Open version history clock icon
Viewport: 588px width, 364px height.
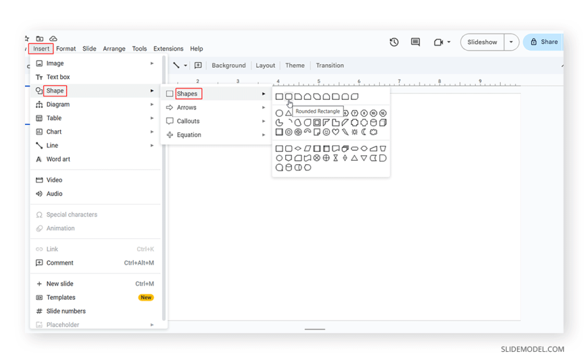pyautogui.click(x=394, y=42)
